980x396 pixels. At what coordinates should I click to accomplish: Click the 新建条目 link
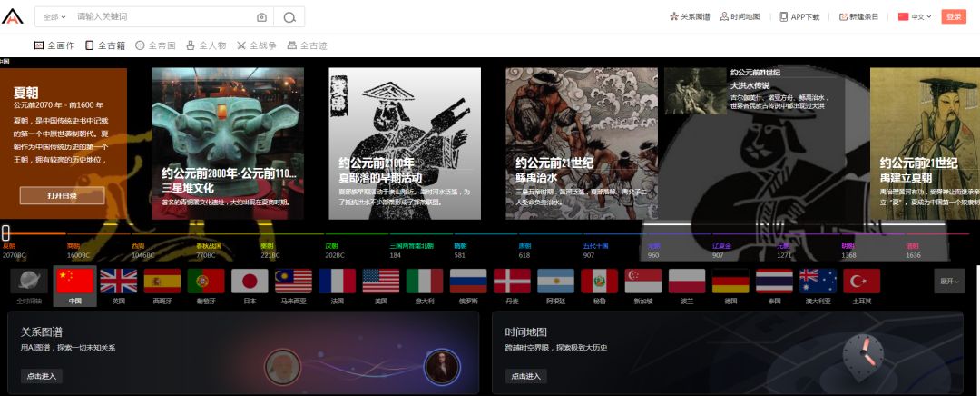pos(858,17)
